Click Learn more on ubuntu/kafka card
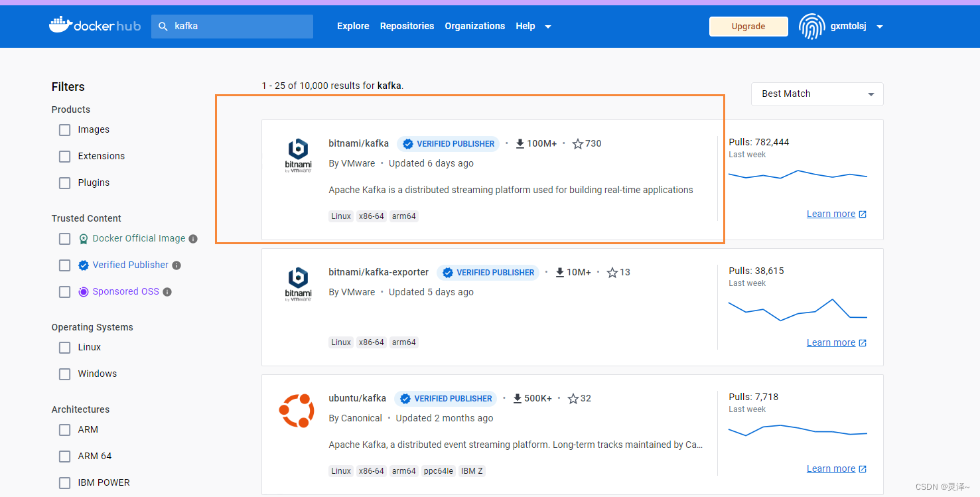Viewport: 980px width, 497px height. point(831,469)
